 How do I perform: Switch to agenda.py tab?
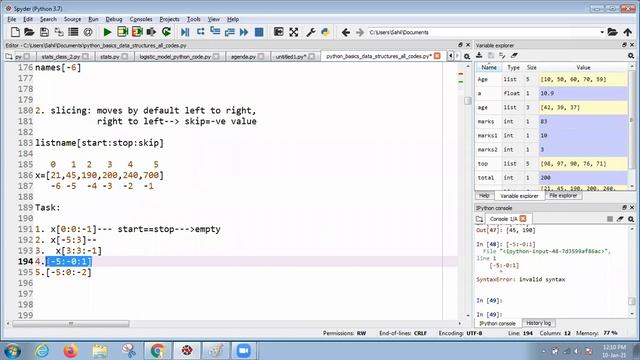click(243, 56)
